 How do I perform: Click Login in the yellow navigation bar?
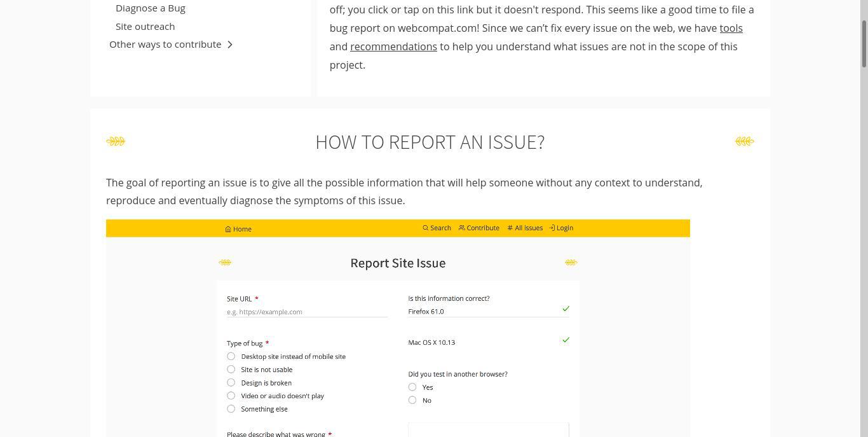(561, 228)
